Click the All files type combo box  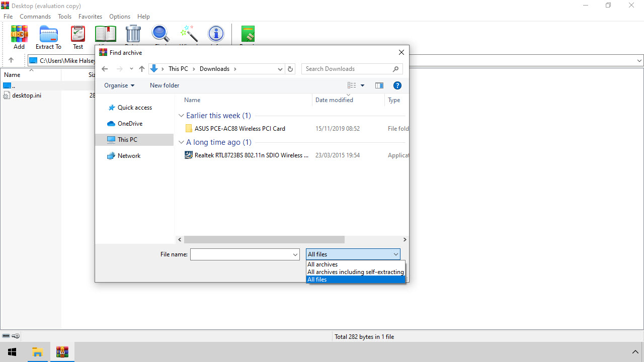[353, 254]
